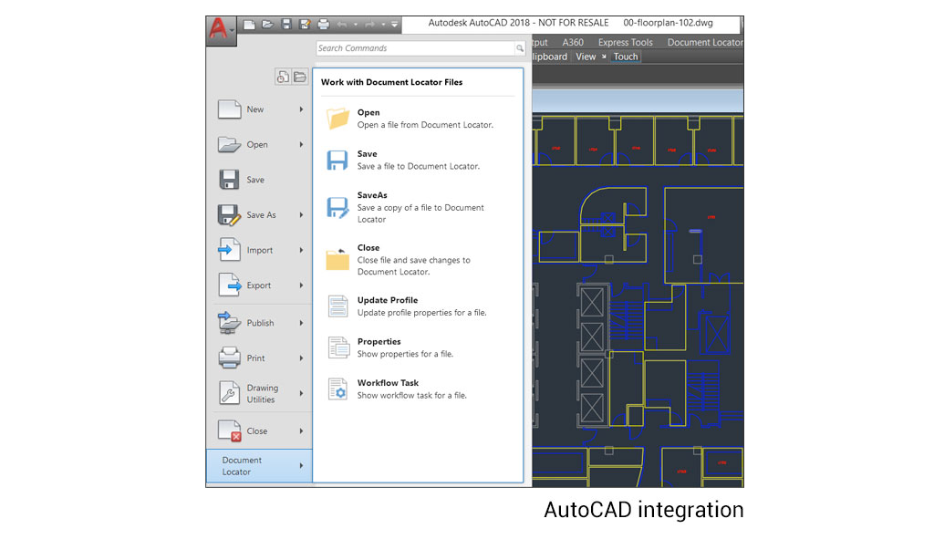Expand the Export submenu arrow

(301, 285)
